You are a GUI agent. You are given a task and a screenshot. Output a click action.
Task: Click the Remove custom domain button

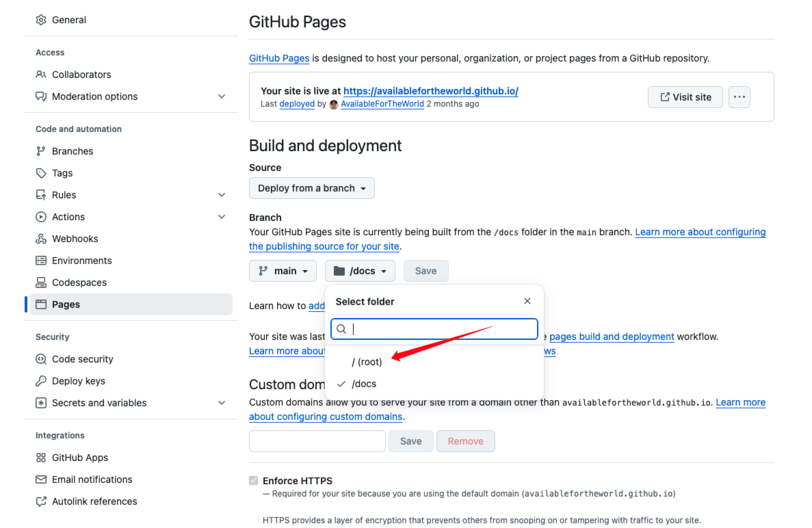pyautogui.click(x=466, y=441)
